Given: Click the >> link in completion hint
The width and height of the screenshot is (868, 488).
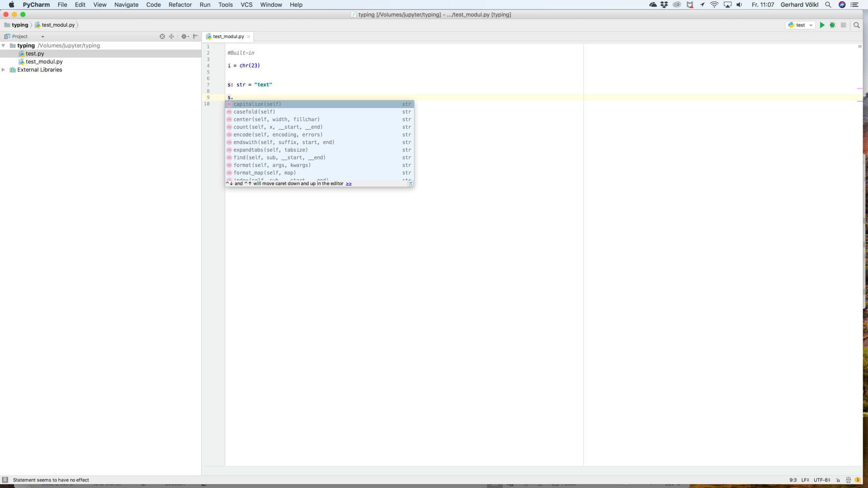Looking at the screenshot, I should [x=349, y=183].
